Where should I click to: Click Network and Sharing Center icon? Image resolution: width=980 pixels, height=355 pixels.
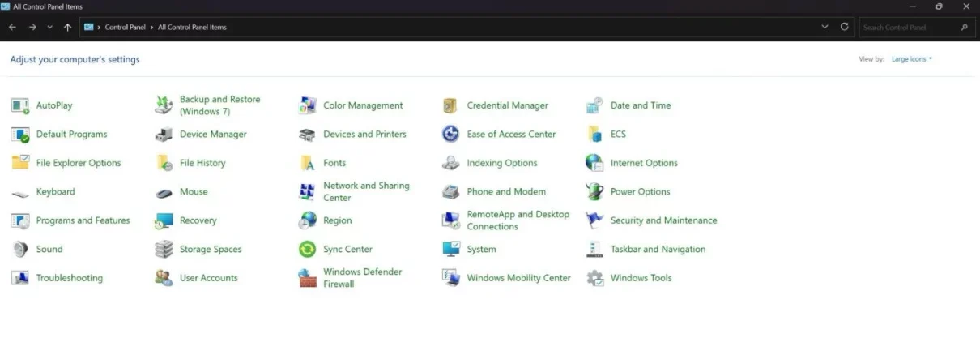tap(308, 192)
